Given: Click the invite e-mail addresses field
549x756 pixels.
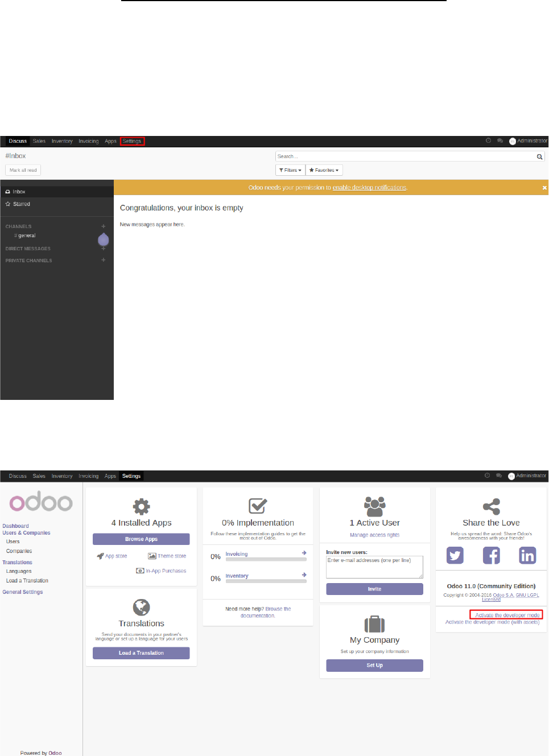Looking at the screenshot, I should click(x=374, y=567).
